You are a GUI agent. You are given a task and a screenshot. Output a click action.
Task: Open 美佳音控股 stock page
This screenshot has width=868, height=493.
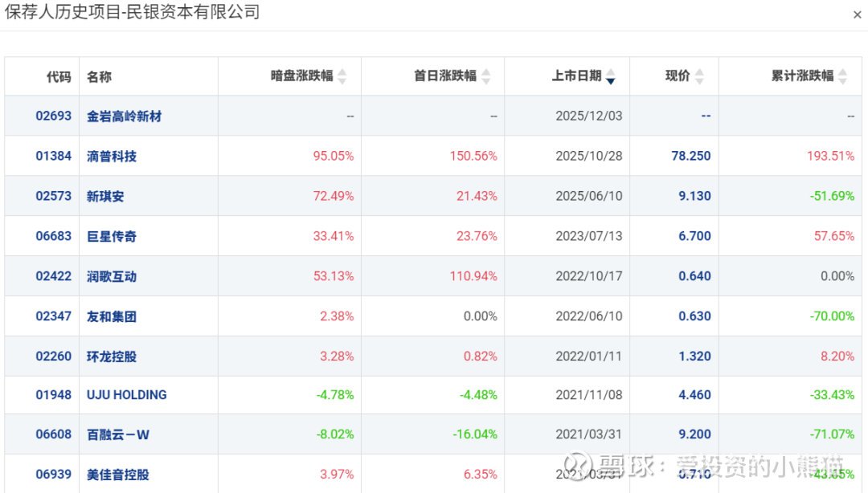pyautogui.click(x=118, y=475)
